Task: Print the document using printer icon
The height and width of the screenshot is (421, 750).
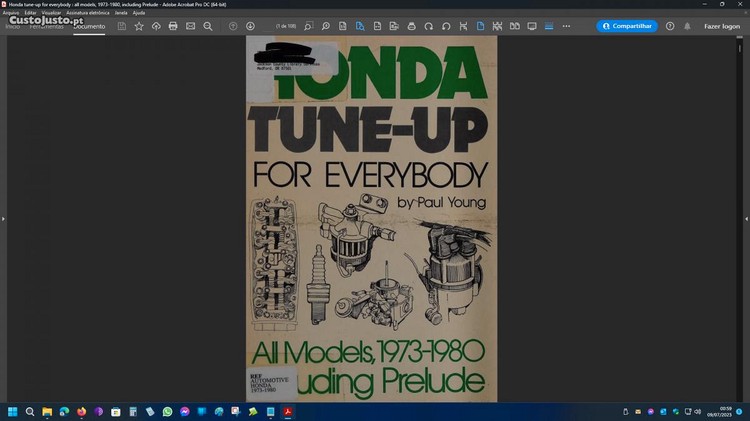Action: click(173, 26)
